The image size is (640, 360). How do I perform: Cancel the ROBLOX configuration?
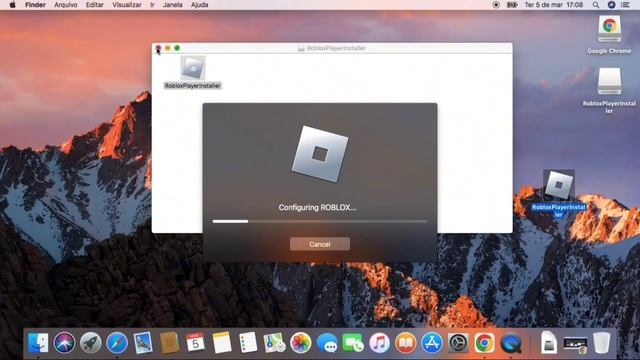(x=320, y=244)
